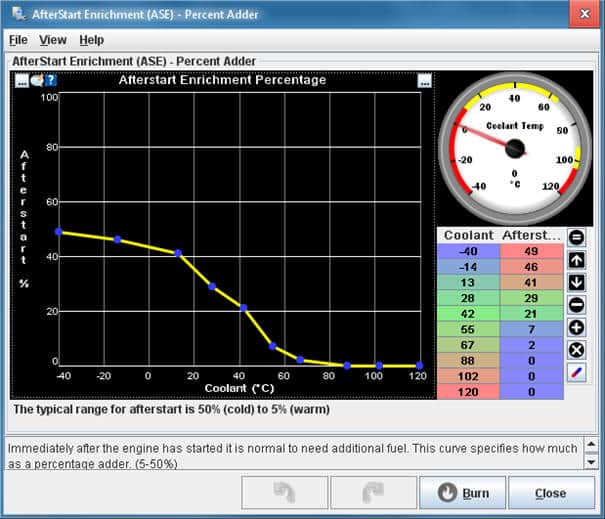This screenshot has height=519, width=605.
Task: Select the Afterstart cell with value 49
Action: tap(531, 251)
